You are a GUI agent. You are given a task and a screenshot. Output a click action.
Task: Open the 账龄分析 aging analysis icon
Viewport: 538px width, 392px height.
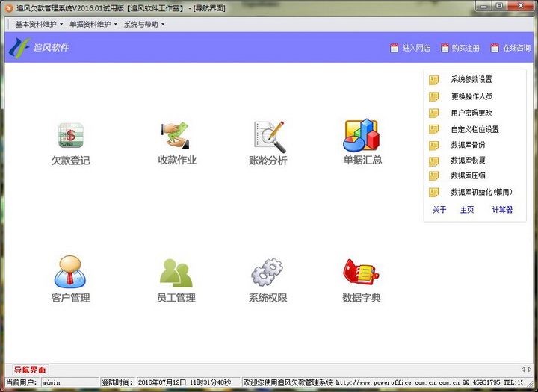click(x=270, y=136)
